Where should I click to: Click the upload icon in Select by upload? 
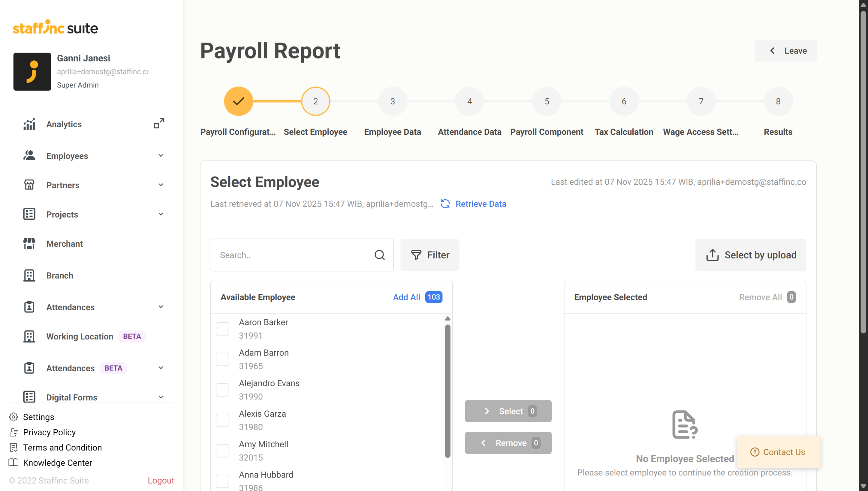[712, 255]
